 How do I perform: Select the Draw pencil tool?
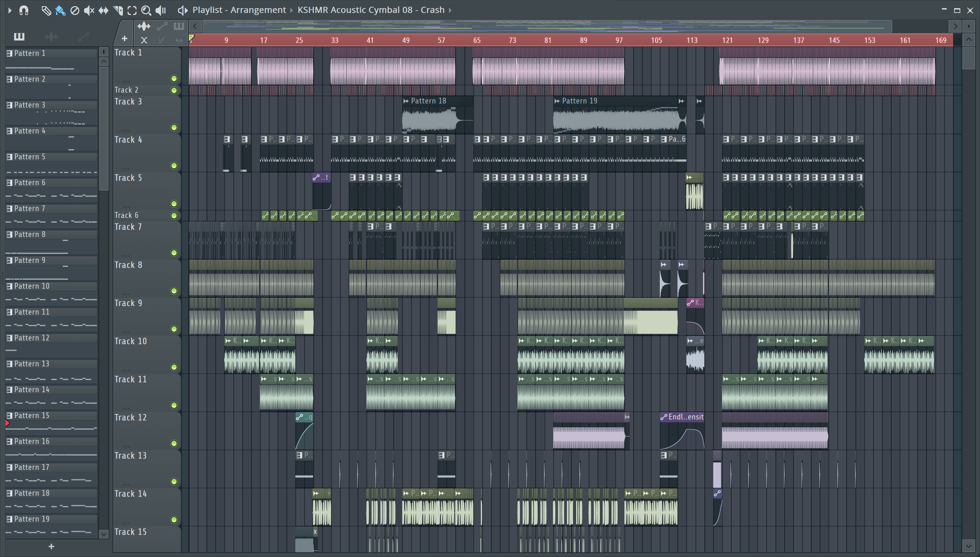point(46,10)
